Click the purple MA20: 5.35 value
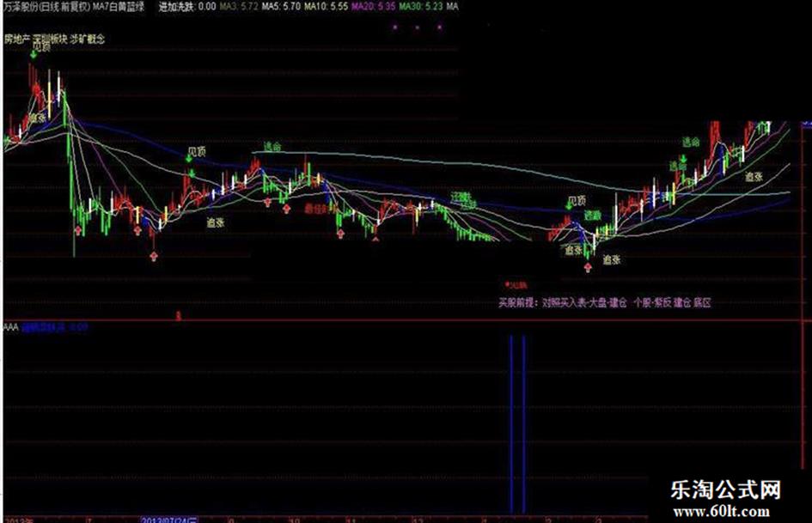Image resolution: width=812 pixels, height=523 pixels. click(374, 6)
